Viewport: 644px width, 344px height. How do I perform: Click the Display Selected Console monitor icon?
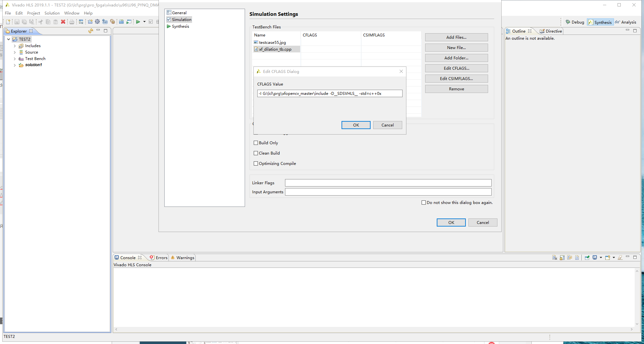pyautogui.click(x=595, y=258)
